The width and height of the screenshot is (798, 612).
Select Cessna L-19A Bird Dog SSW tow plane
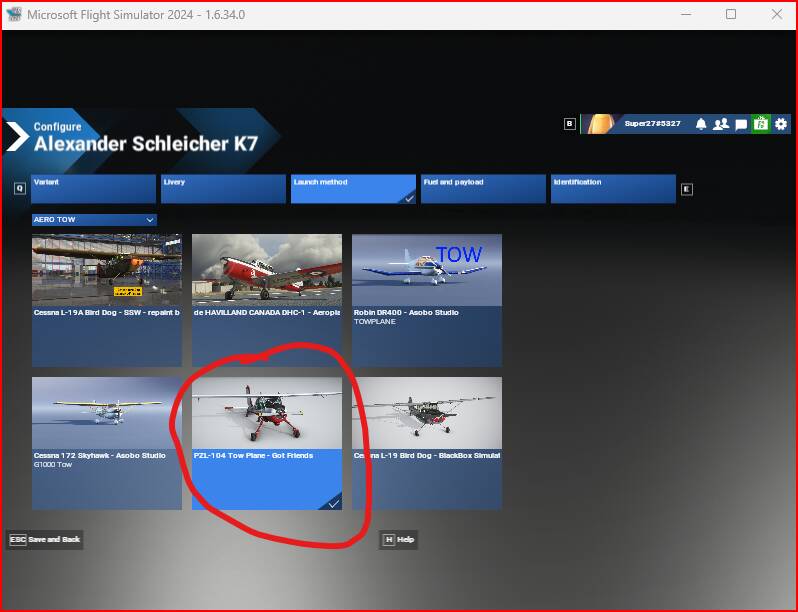coord(107,300)
